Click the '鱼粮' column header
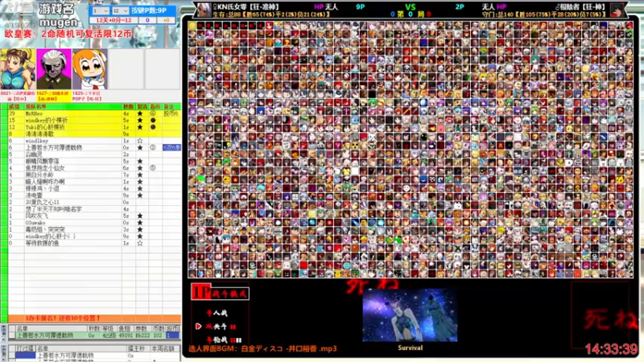Viewport: 644px width, 362px height. tap(124, 328)
